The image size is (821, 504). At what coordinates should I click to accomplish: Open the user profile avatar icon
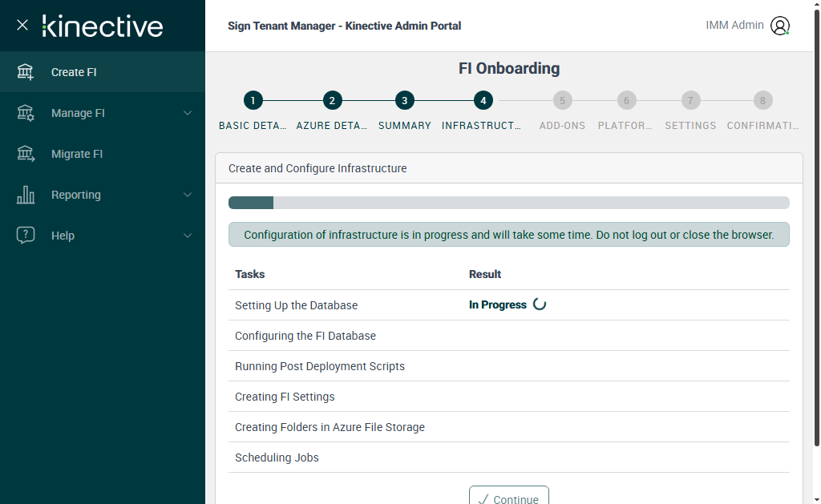tap(779, 26)
